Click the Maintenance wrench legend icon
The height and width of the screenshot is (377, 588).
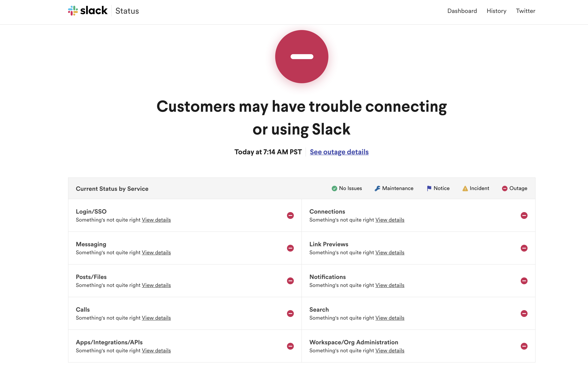click(x=377, y=188)
